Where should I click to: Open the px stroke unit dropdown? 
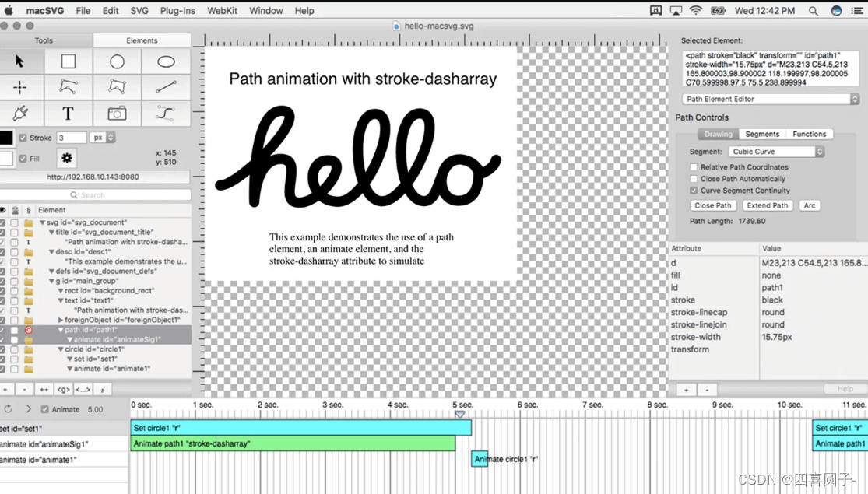tap(103, 138)
